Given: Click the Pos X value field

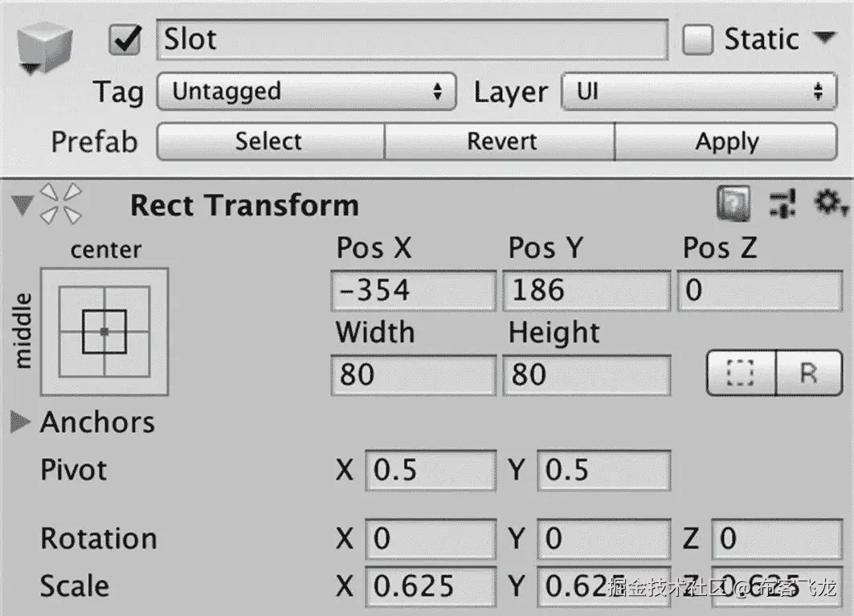Looking at the screenshot, I should 412,291.
